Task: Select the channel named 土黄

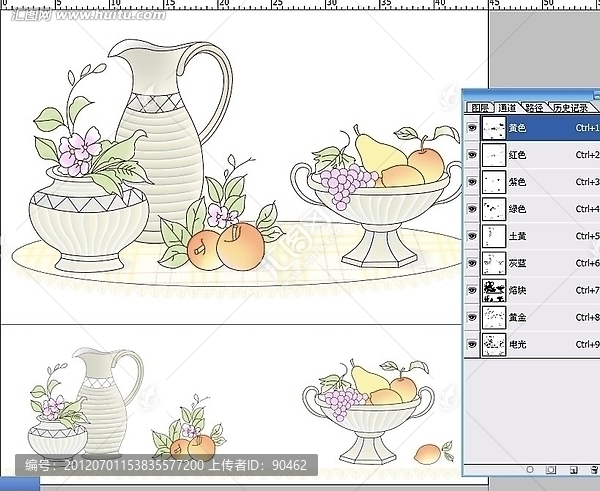Action: click(517, 236)
